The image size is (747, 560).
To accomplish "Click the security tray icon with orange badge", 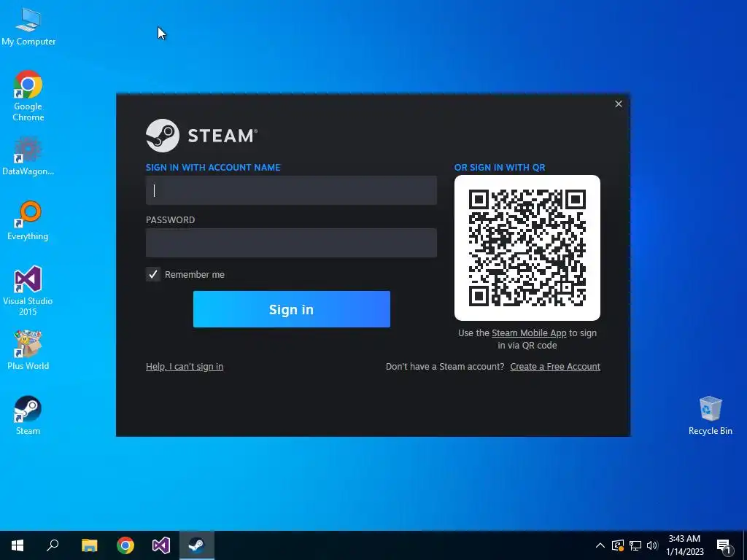I will [618, 545].
